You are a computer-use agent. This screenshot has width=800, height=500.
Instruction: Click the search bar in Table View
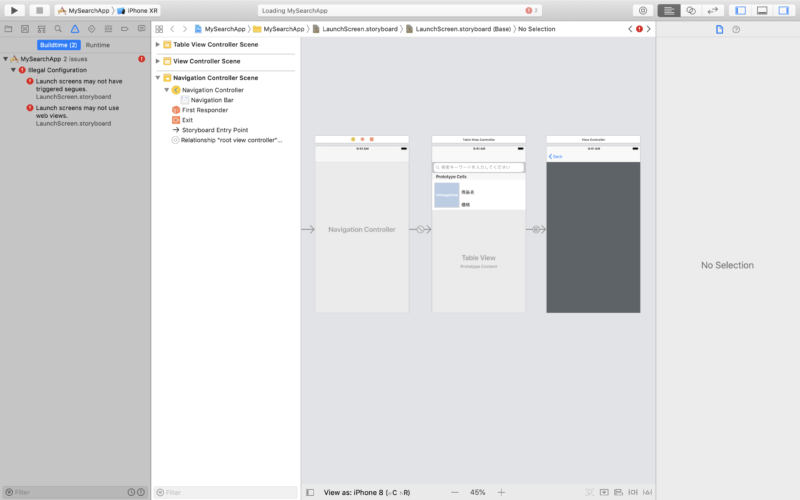coord(479,167)
